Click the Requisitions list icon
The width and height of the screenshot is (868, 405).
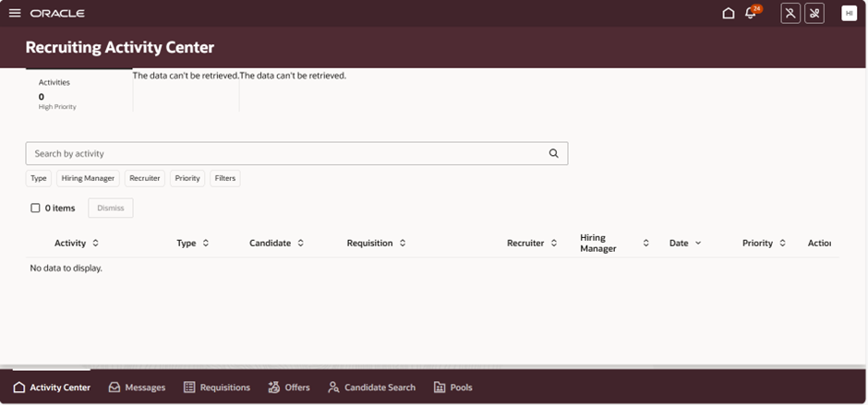click(x=189, y=387)
